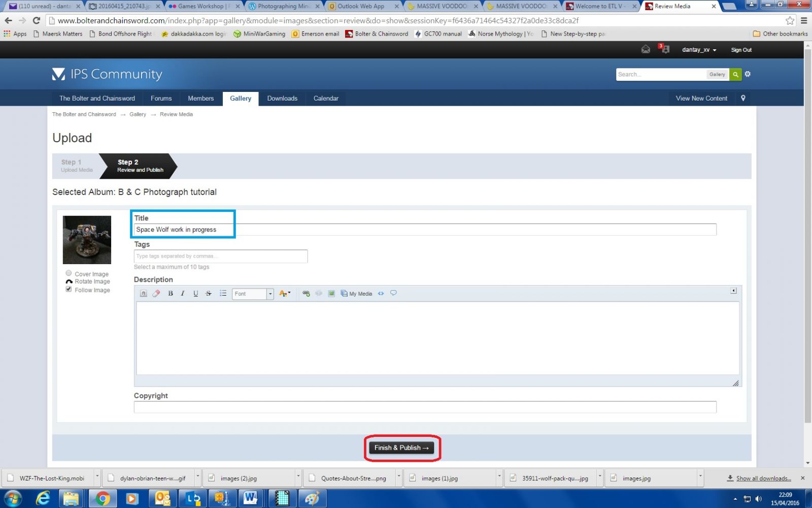Insert a link using the link icon

[x=306, y=294]
